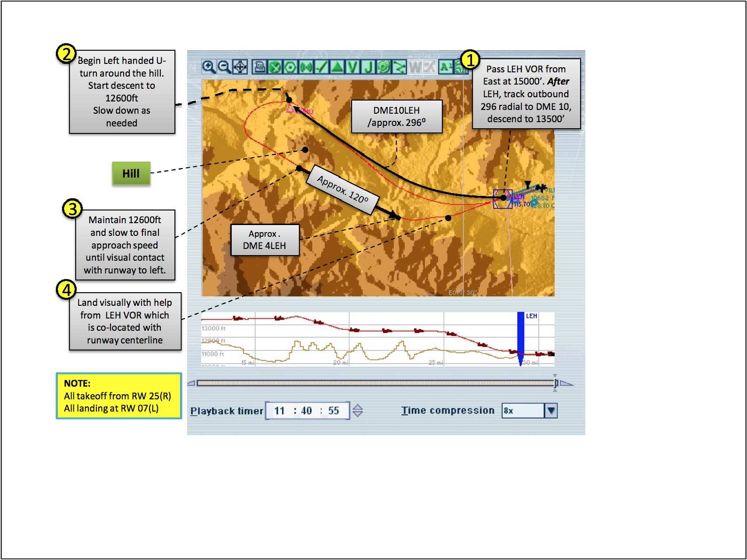The height and width of the screenshot is (560, 747).
Task: Click the '13000 ft' altitude label
Action: tap(214, 328)
